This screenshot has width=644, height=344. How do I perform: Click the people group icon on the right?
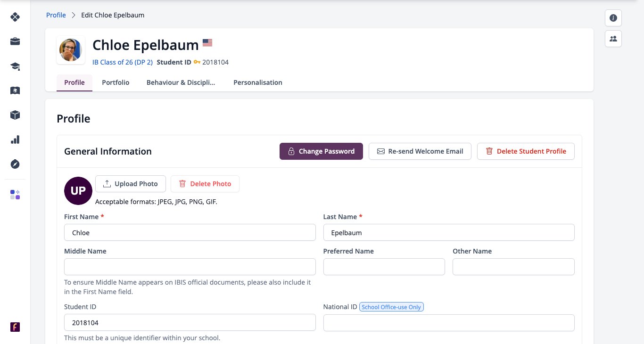click(x=613, y=39)
